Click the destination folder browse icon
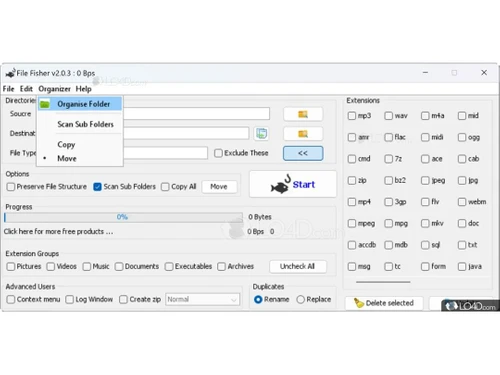 [303, 134]
